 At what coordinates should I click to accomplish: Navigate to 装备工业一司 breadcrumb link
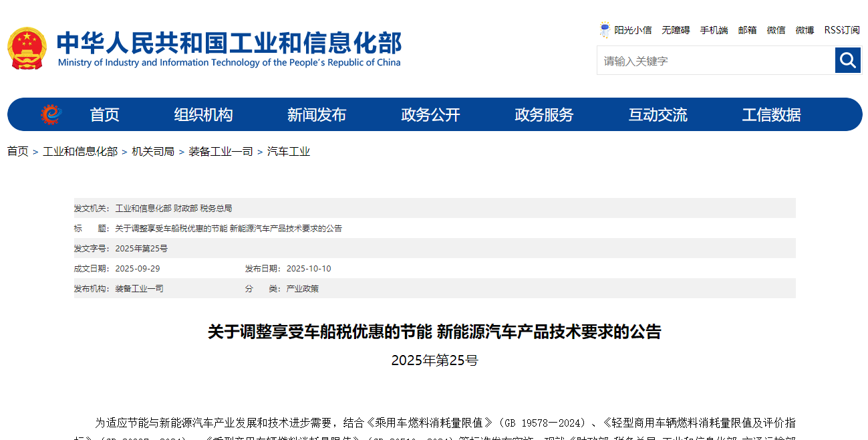[x=221, y=152]
